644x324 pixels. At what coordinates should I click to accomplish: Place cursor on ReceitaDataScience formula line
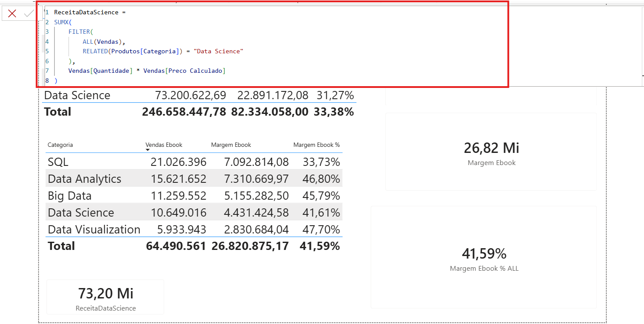tap(90, 13)
